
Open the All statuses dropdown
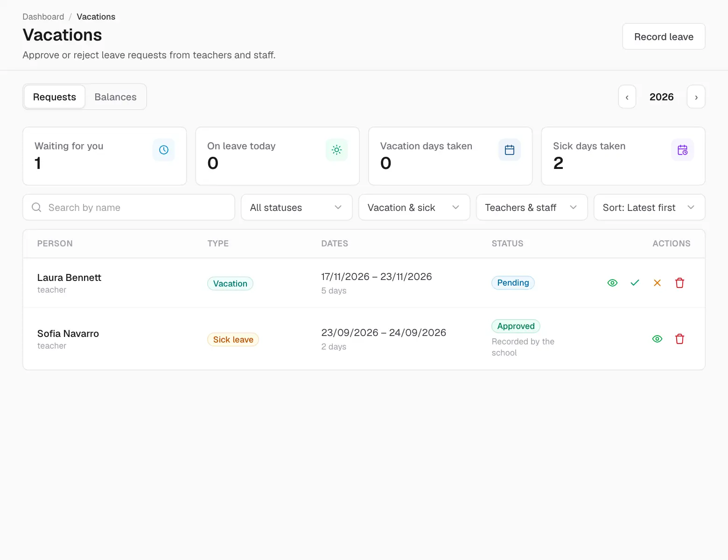pyautogui.click(x=296, y=207)
